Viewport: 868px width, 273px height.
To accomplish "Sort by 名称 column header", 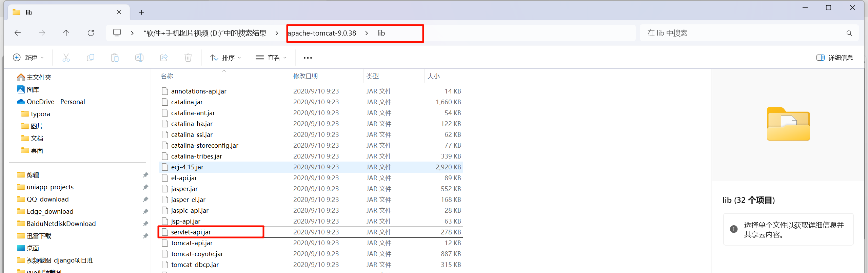I will 167,76.
